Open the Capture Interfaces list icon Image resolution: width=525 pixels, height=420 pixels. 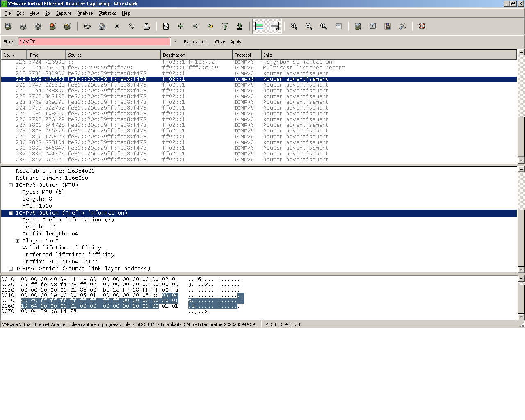click(x=8, y=26)
